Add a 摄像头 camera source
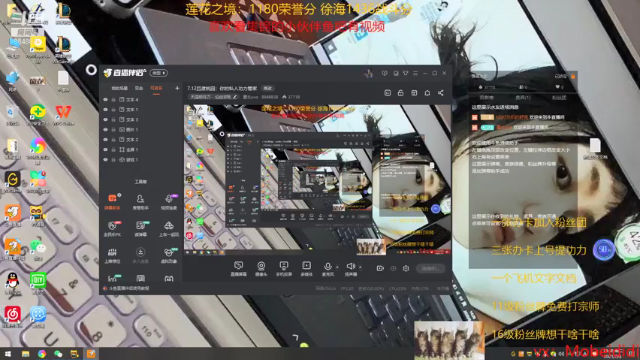 coord(261,269)
